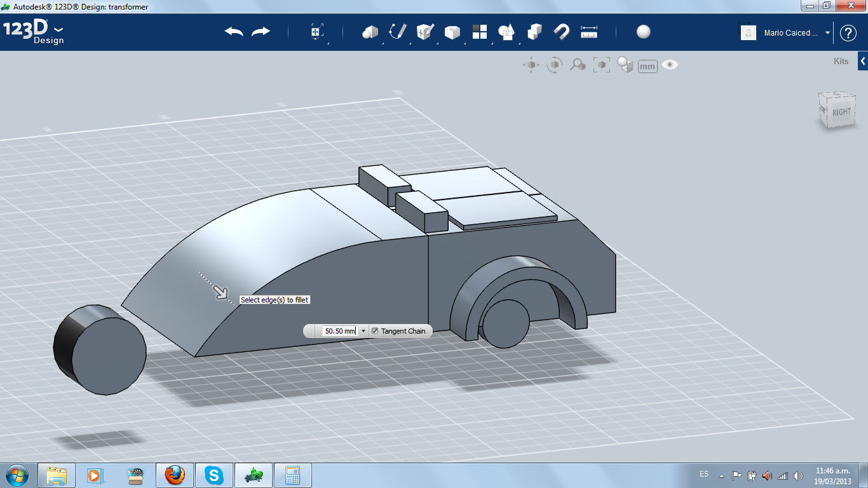The height and width of the screenshot is (488, 868).
Task: Click the Orbit navigation icon
Action: [555, 65]
